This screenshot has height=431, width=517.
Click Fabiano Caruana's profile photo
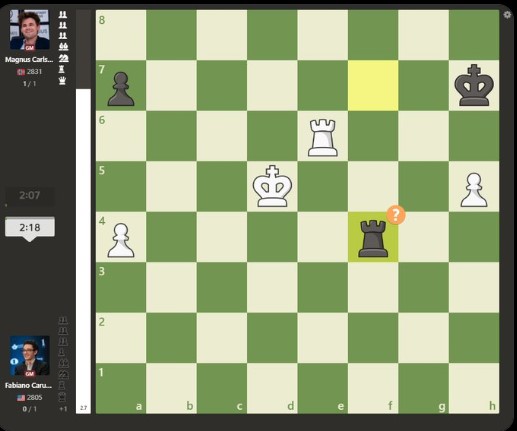[x=30, y=356]
